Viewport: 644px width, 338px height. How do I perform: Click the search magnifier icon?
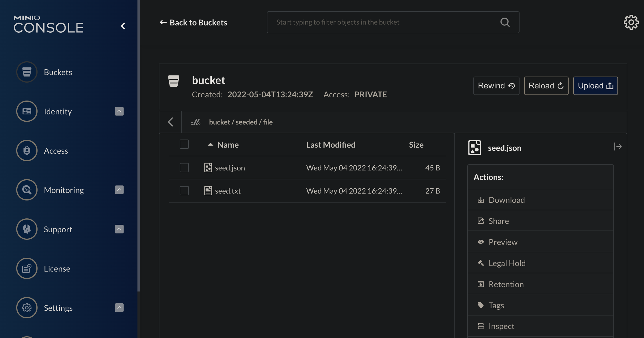click(x=505, y=22)
